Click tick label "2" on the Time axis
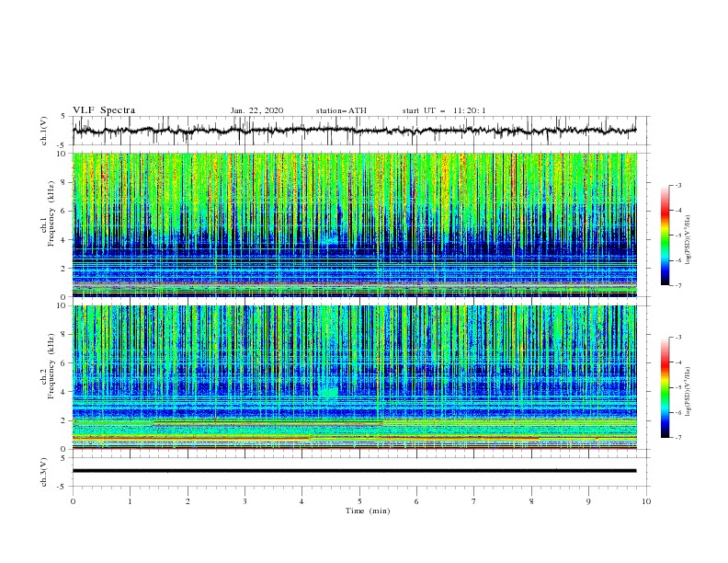 click(188, 501)
